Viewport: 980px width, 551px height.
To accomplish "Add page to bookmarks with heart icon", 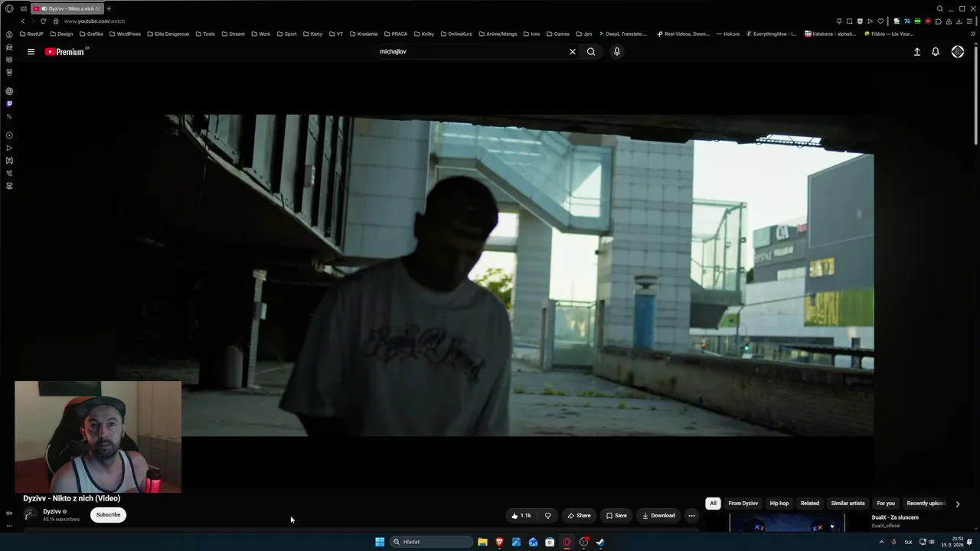I will [880, 21].
